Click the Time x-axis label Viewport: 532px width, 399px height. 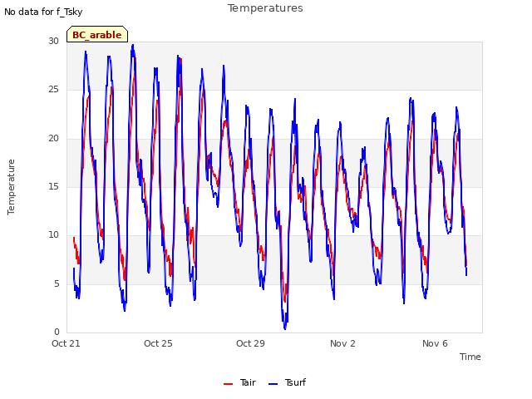coord(470,357)
